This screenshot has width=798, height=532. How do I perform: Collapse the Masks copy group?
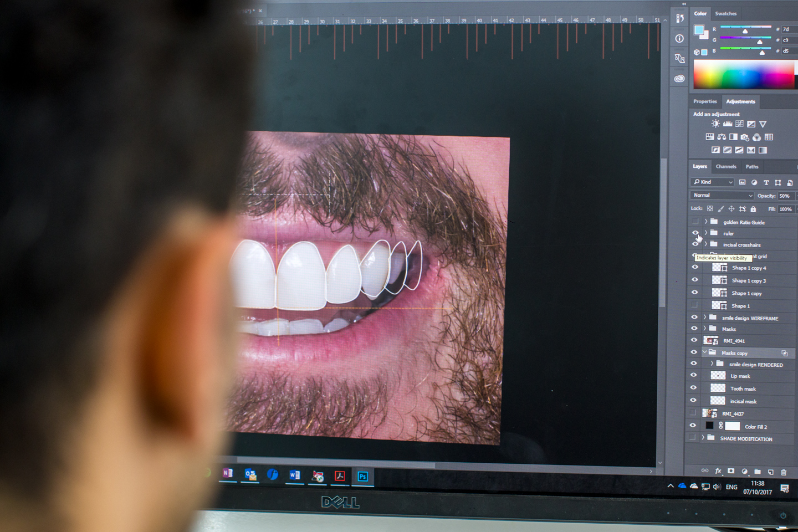(704, 352)
